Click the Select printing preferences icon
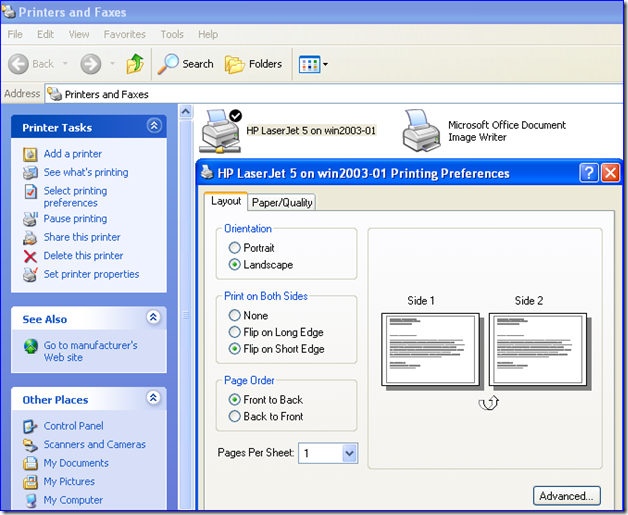 tap(30, 192)
